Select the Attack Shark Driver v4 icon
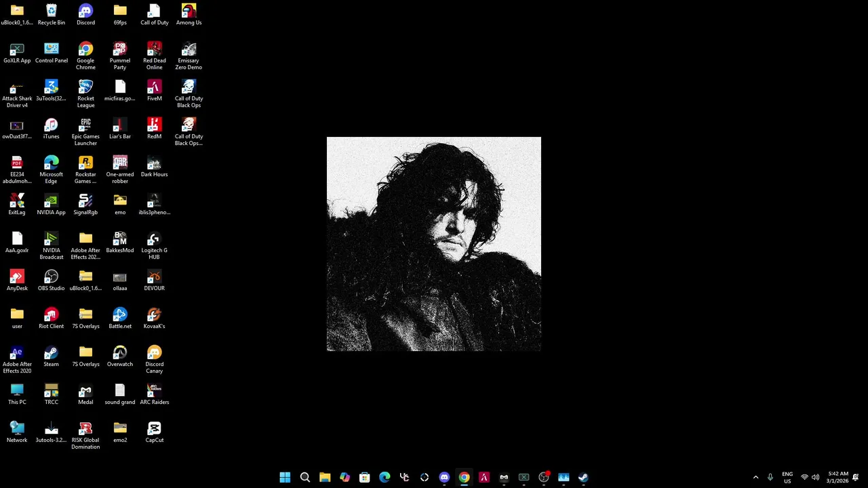Image resolution: width=868 pixels, height=488 pixels. pos(17,94)
